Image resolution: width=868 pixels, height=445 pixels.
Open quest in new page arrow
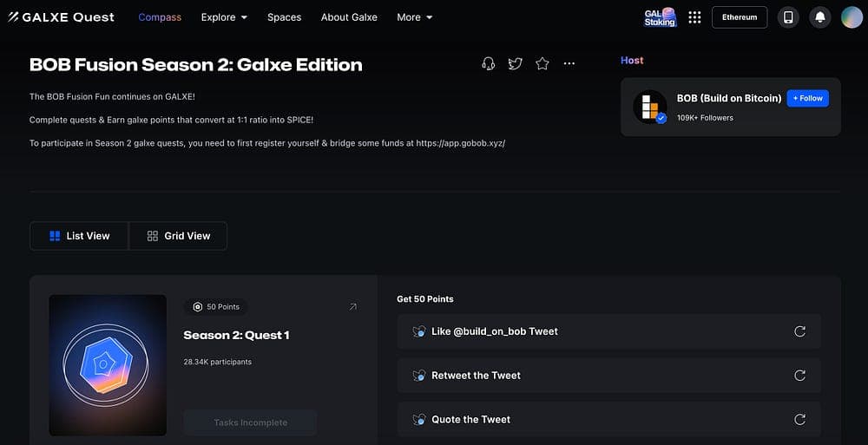(352, 306)
